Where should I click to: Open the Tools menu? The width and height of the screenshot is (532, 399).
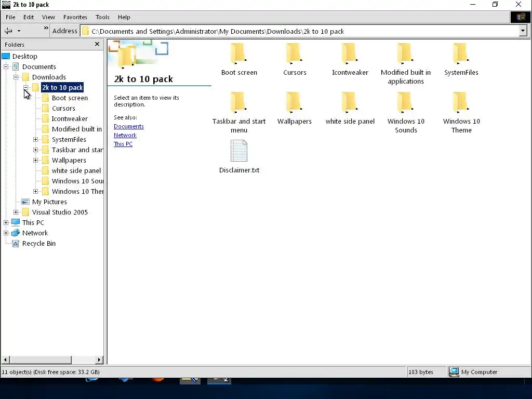point(102,17)
